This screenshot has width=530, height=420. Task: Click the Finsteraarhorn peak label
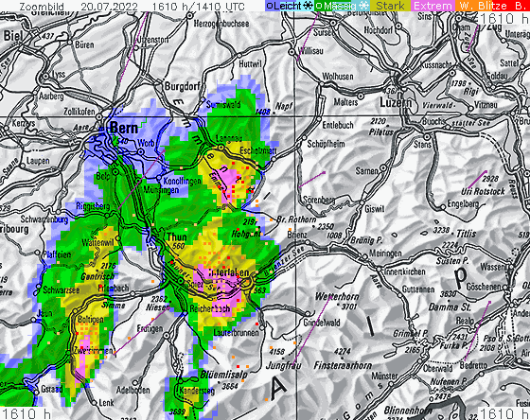pyautogui.click(x=343, y=365)
